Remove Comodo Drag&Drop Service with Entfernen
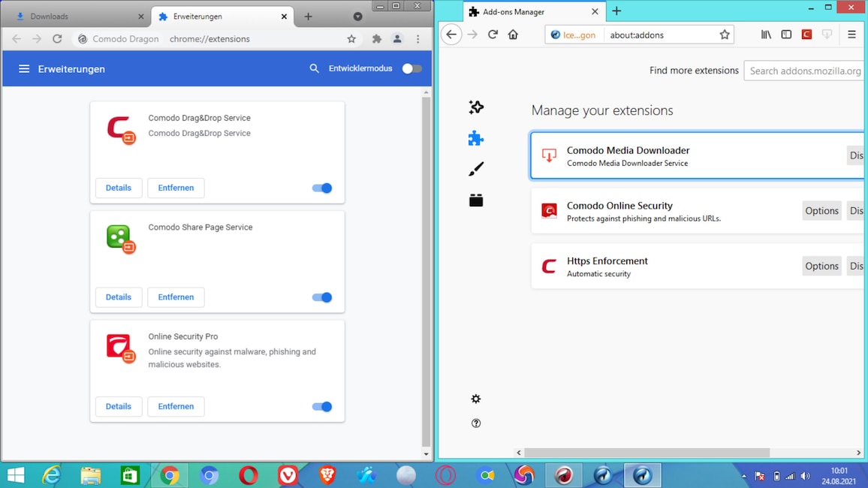Screen dimensions: 868x488 coord(176,188)
